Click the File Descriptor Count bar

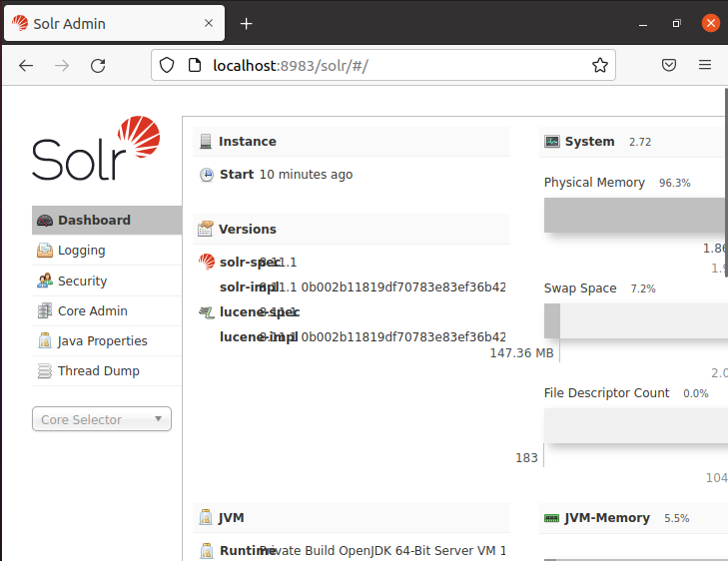click(635, 425)
